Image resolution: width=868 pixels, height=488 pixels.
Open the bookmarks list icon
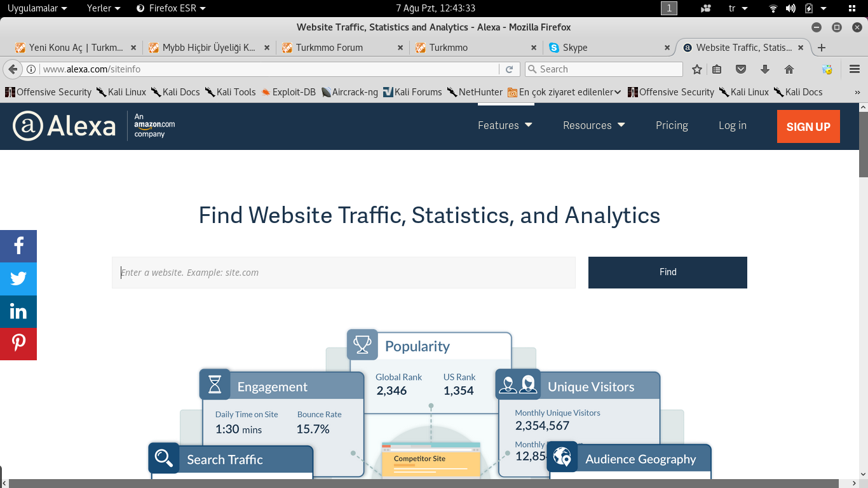pos(717,69)
